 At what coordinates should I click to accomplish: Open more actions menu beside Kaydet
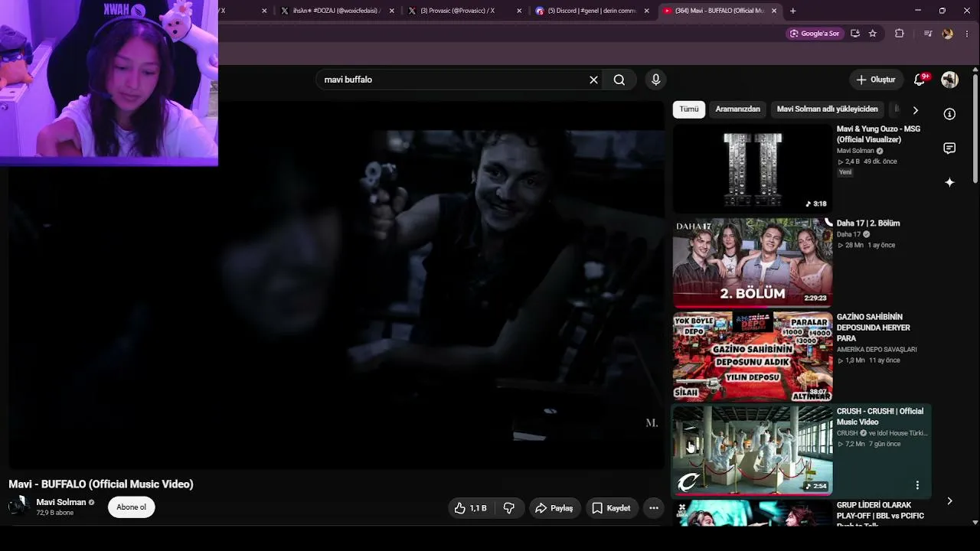click(653, 508)
